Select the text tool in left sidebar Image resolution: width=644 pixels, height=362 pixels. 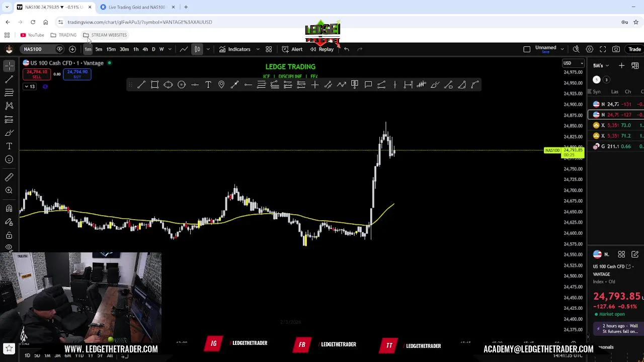9,146
